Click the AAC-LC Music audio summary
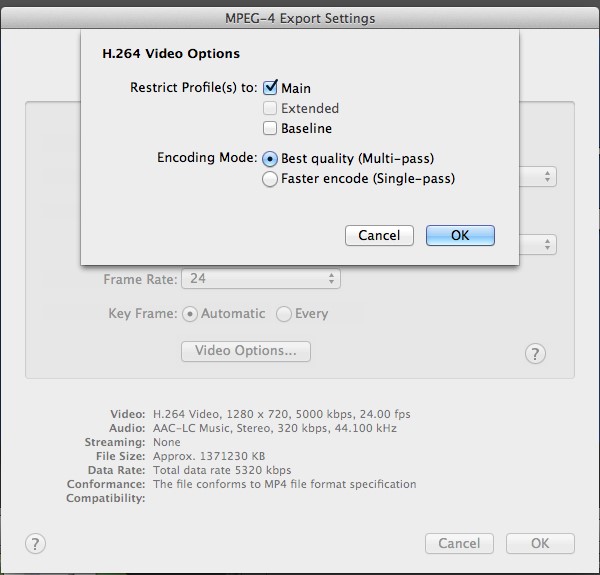The image size is (600, 575). point(275,428)
